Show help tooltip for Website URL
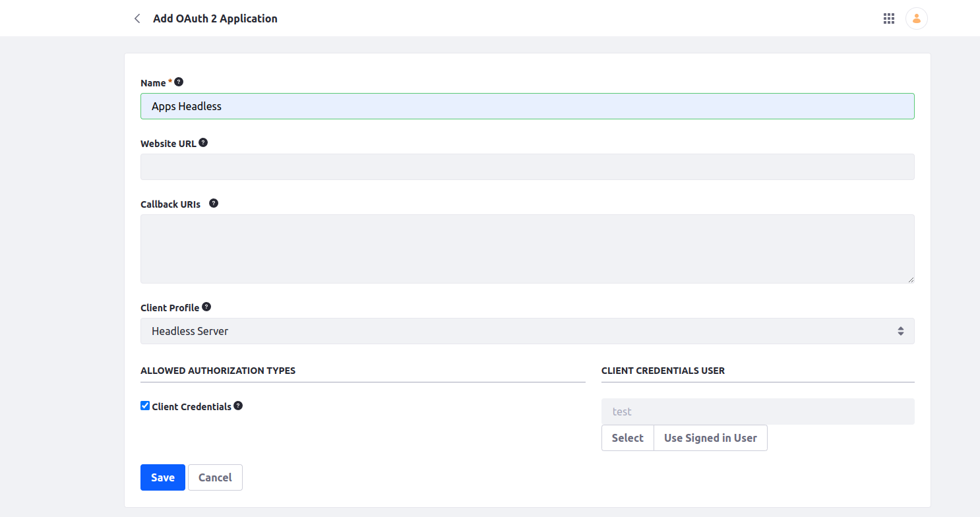Screen dimensions: 980x517 coord(203,142)
